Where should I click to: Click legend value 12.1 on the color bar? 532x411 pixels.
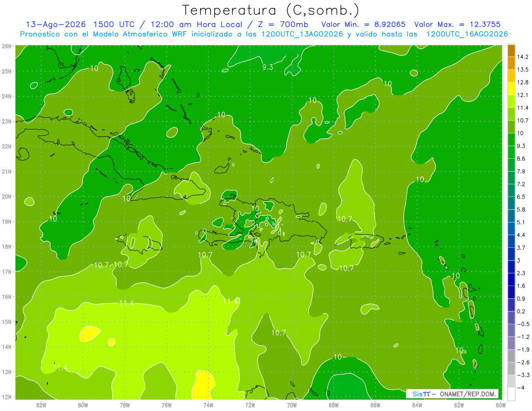(523, 95)
